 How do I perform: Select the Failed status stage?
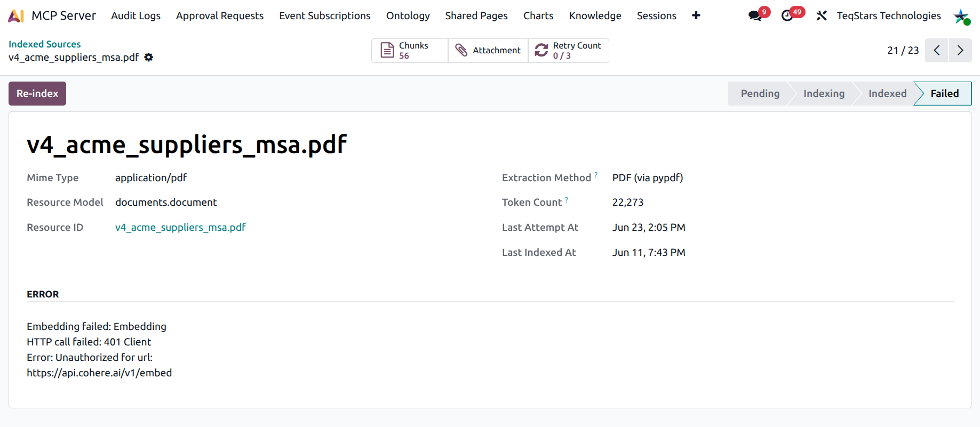click(944, 93)
